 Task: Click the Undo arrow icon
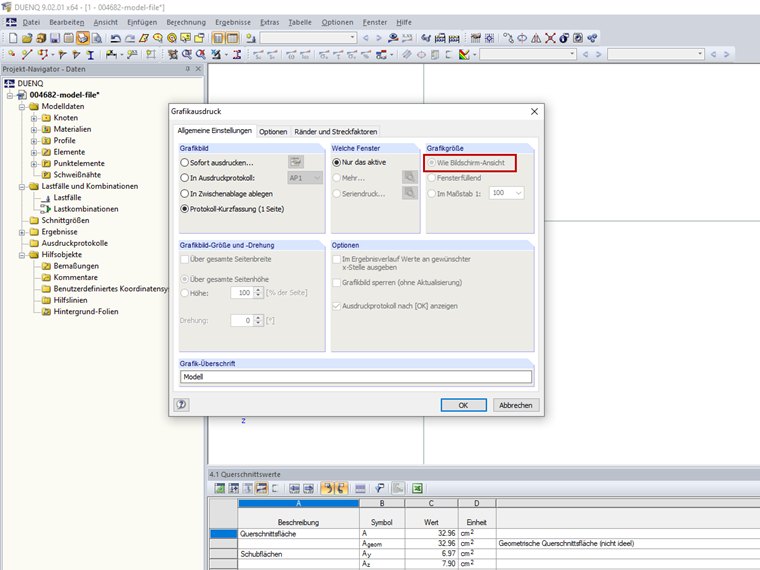(115, 38)
